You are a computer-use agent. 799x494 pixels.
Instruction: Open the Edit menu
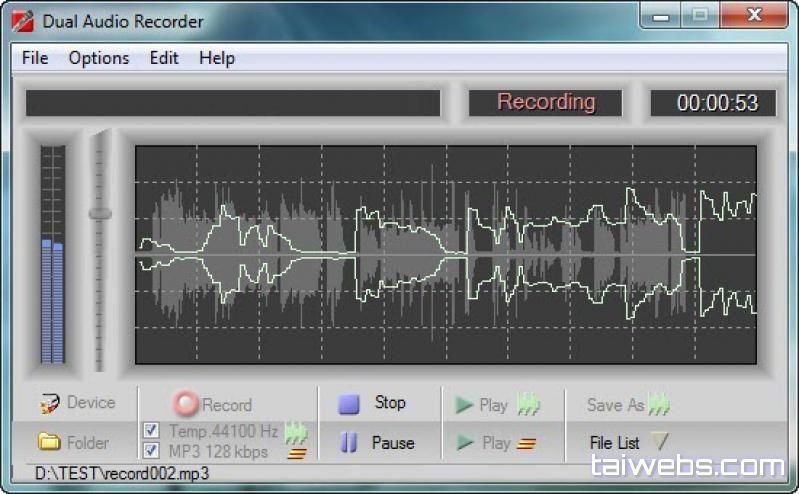click(x=164, y=58)
